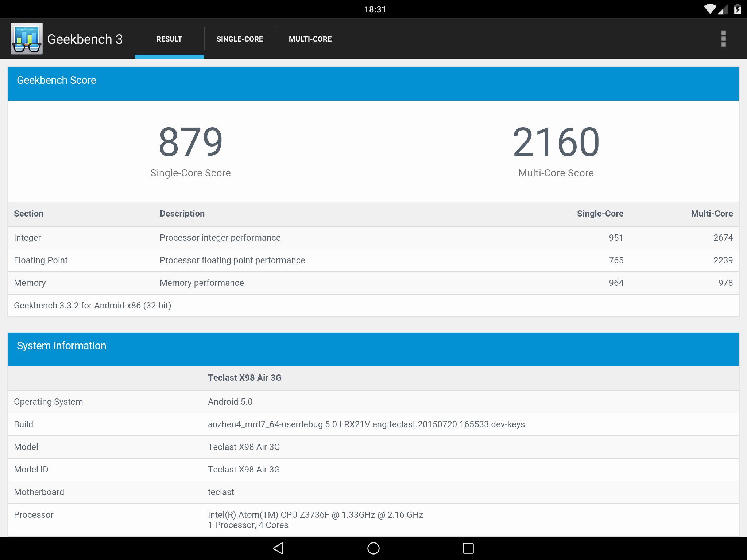
Task: Tap Teclast X98 Air 3G in Model row
Action: coord(244,447)
